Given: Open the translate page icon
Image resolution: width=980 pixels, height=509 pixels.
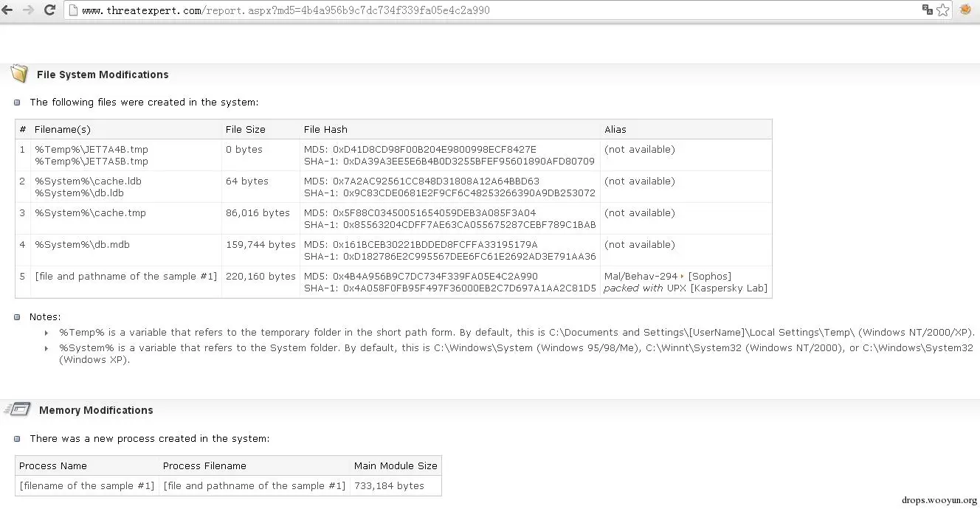Looking at the screenshot, I should pyautogui.click(x=928, y=10).
